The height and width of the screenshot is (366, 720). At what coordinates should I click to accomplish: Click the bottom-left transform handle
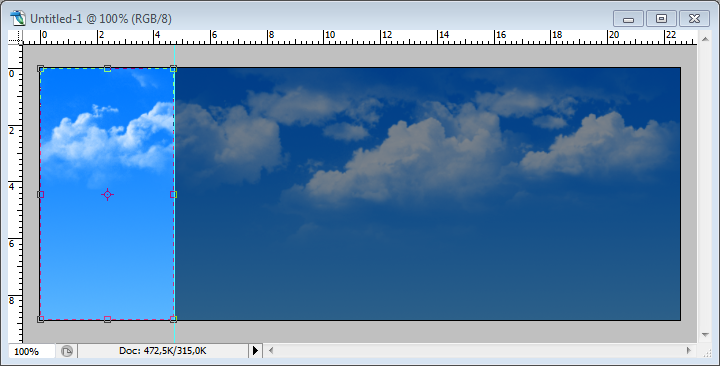[40, 319]
